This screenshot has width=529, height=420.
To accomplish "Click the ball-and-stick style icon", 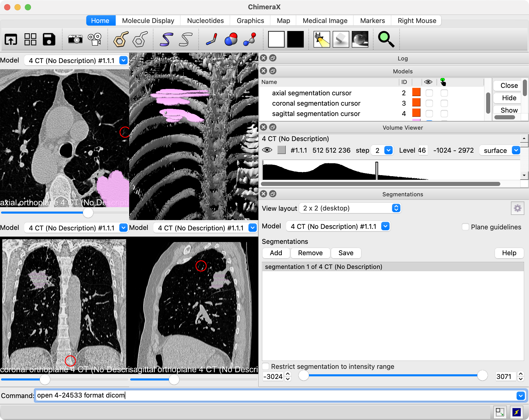I will 250,39.
